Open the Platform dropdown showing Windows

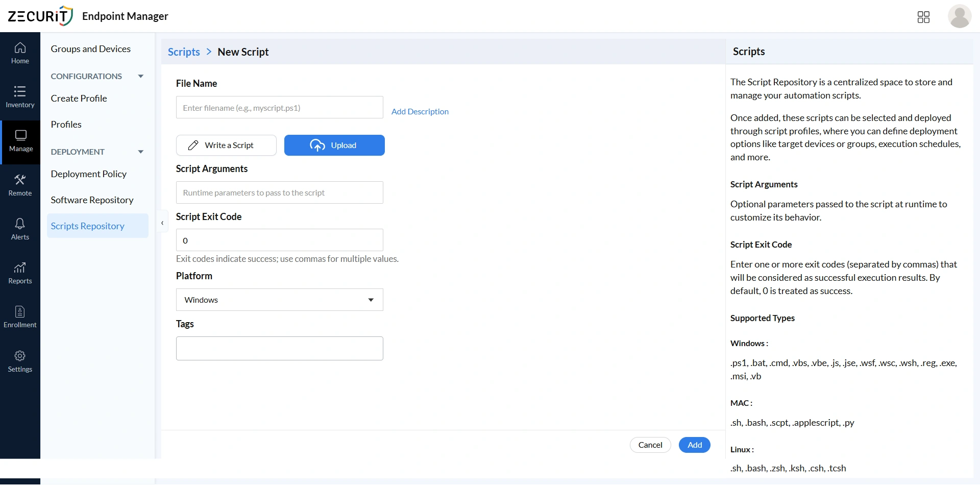[279, 300]
